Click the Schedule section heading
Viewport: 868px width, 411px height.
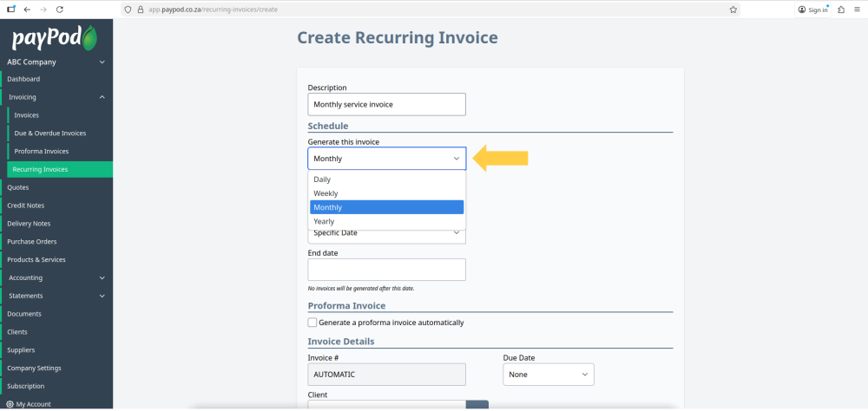[x=328, y=126]
